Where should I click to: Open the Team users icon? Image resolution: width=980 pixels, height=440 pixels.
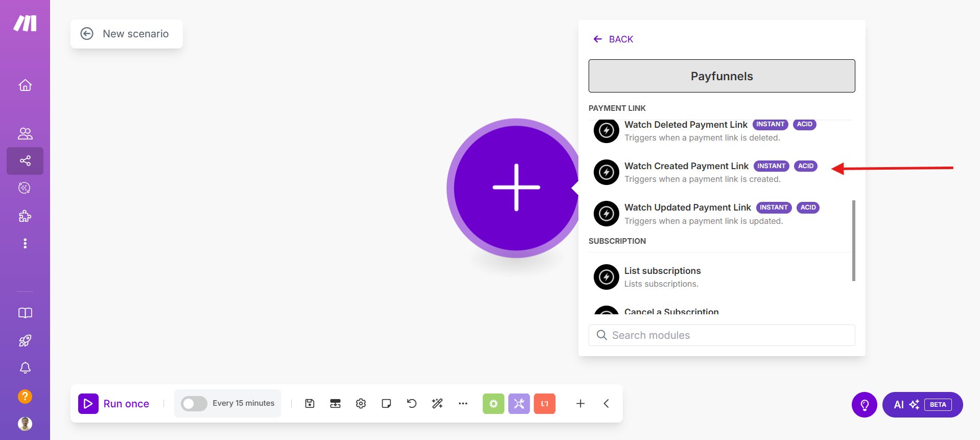[25, 133]
